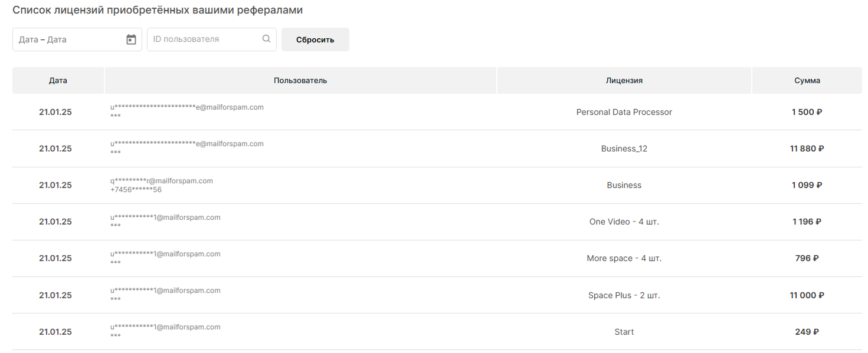
Task: Click the Сумма column header
Action: (x=807, y=80)
